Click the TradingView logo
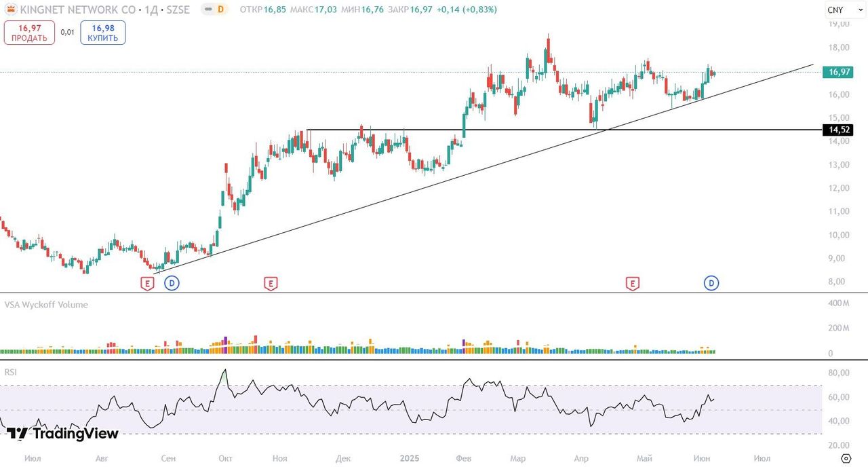868x467 pixels. point(62,434)
